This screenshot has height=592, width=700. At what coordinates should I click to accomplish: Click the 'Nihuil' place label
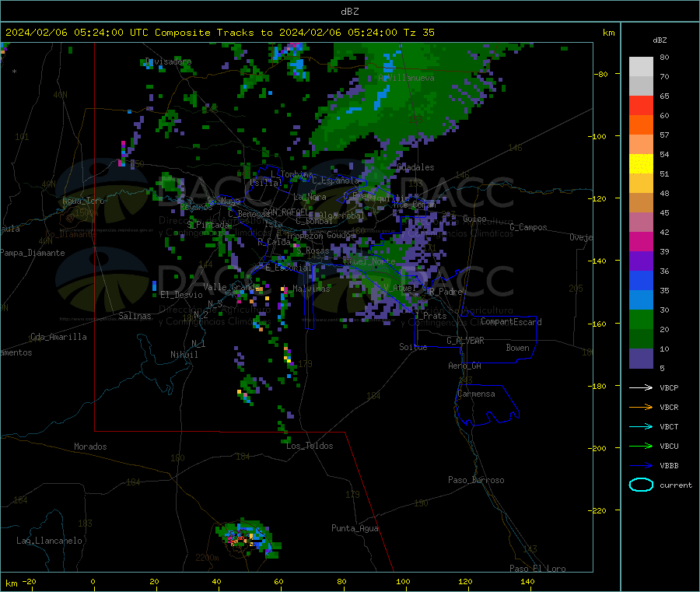[x=184, y=355]
